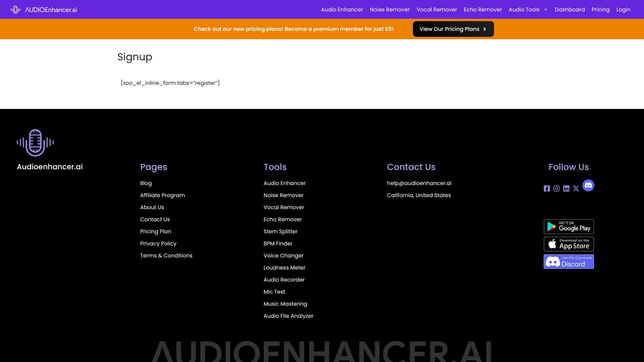Open the Affiliate Program footer link
The height and width of the screenshot is (362, 644).
pyautogui.click(x=162, y=195)
